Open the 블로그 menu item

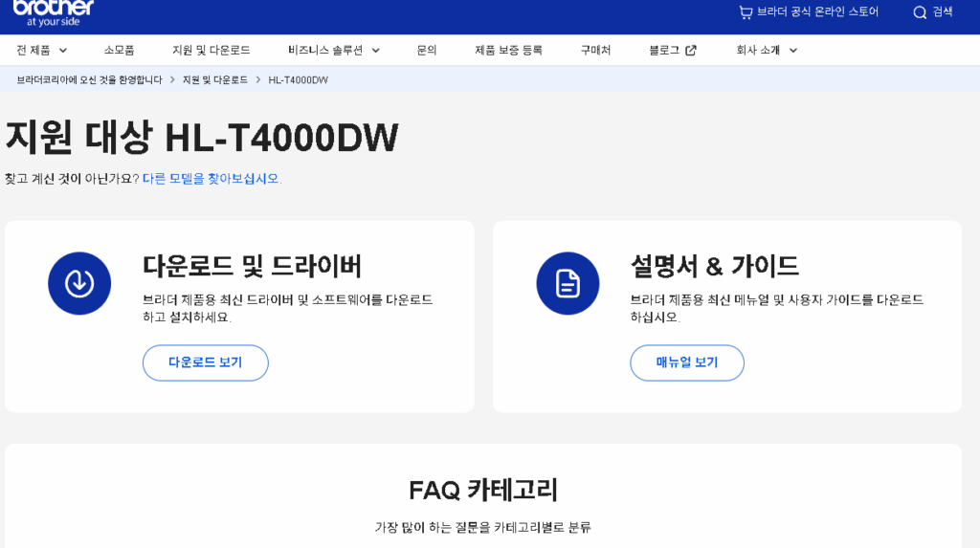point(664,50)
